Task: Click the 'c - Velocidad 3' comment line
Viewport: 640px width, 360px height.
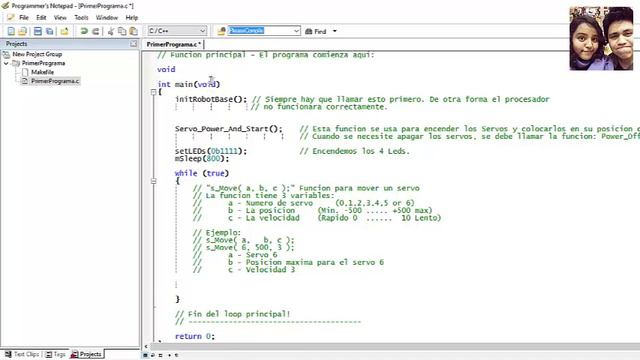Action: (x=244, y=270)
